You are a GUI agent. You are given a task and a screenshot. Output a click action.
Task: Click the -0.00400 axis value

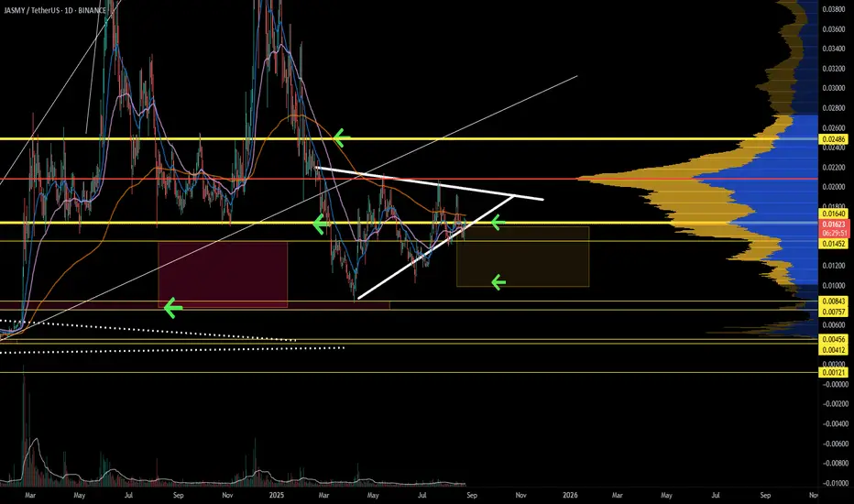pos(835,424)
